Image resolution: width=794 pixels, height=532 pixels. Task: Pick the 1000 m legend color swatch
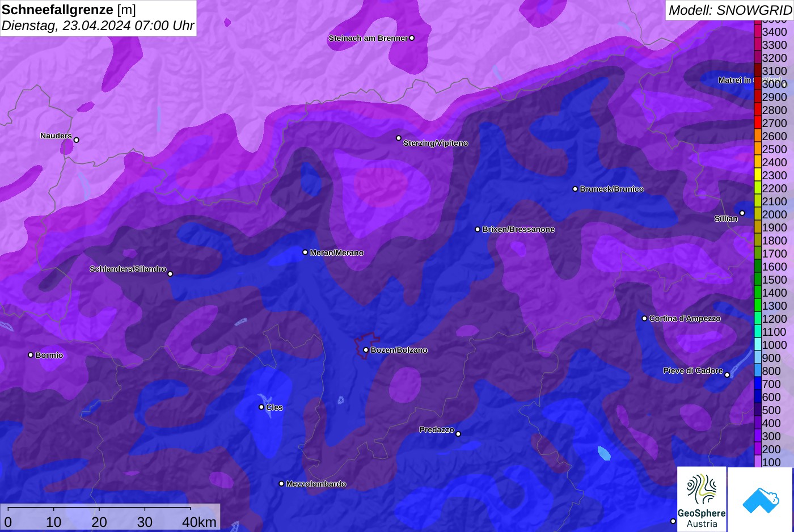click(x=758, y=344)
